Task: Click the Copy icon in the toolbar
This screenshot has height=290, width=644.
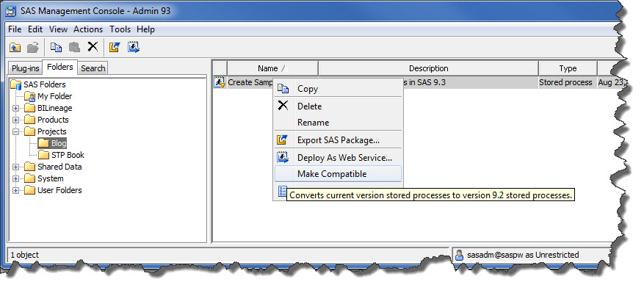Action: pos(57,48)
